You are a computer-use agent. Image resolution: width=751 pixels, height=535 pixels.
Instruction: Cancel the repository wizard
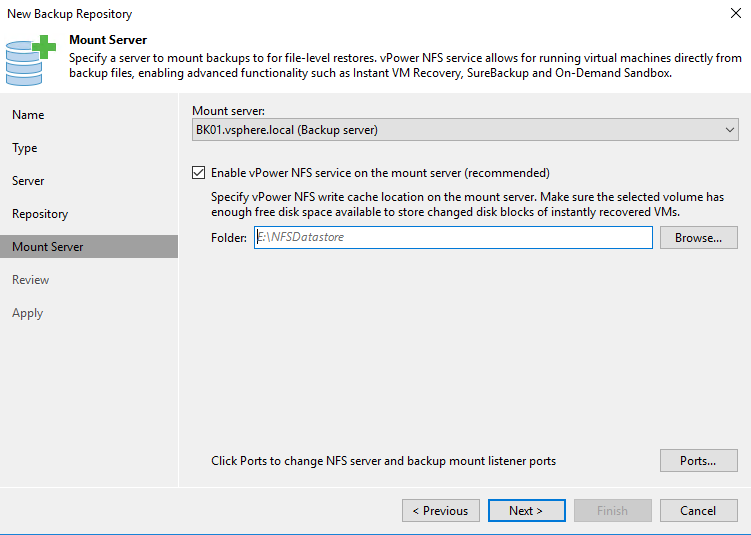click(698, 510)
